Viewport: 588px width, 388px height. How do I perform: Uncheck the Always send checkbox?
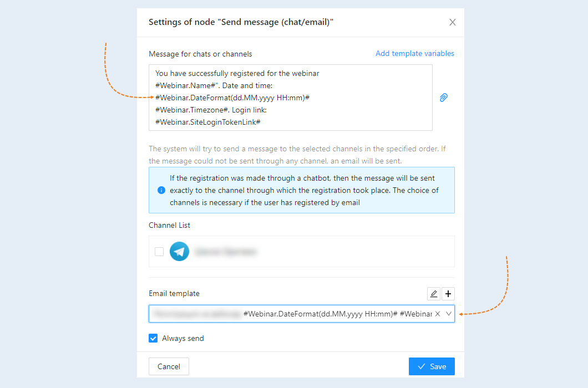153,338
